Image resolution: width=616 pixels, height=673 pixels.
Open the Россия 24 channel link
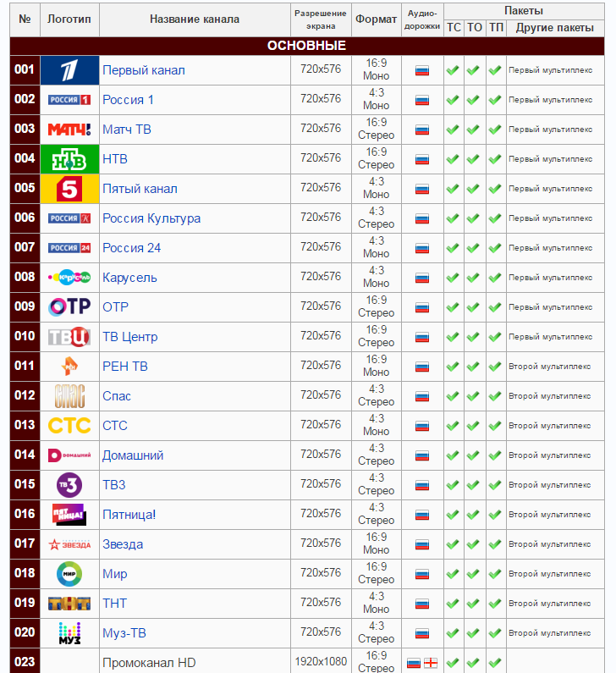pyautogui.click(x=132, y=248)
